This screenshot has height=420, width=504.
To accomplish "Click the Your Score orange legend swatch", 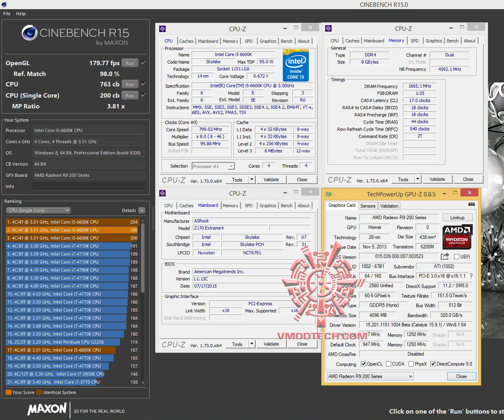I will tap(8, 392).
